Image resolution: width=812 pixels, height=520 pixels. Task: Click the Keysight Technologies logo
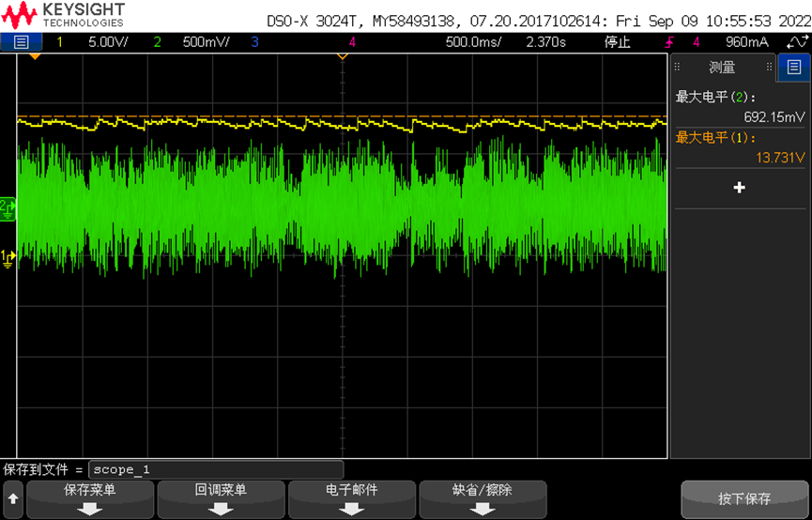click(x=63, y=14)
